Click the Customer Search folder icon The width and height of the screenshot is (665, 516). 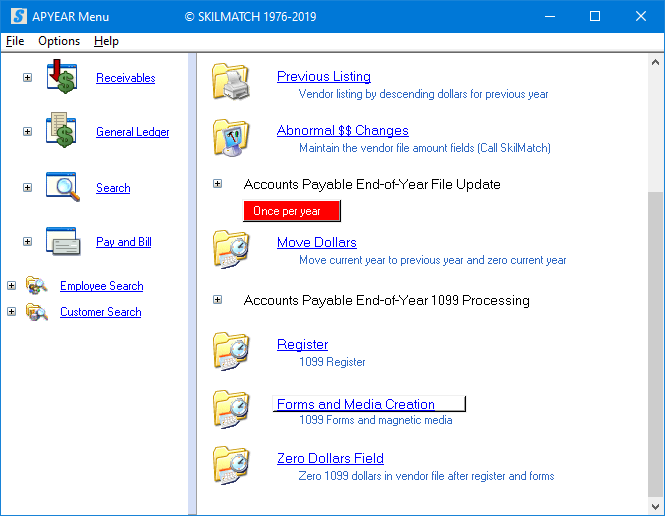click(x=37, y=312)
